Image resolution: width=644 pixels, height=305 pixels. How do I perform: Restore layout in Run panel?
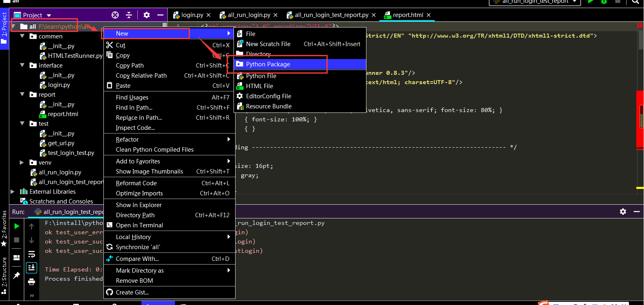pyautogui.click(x=17, y=258)
